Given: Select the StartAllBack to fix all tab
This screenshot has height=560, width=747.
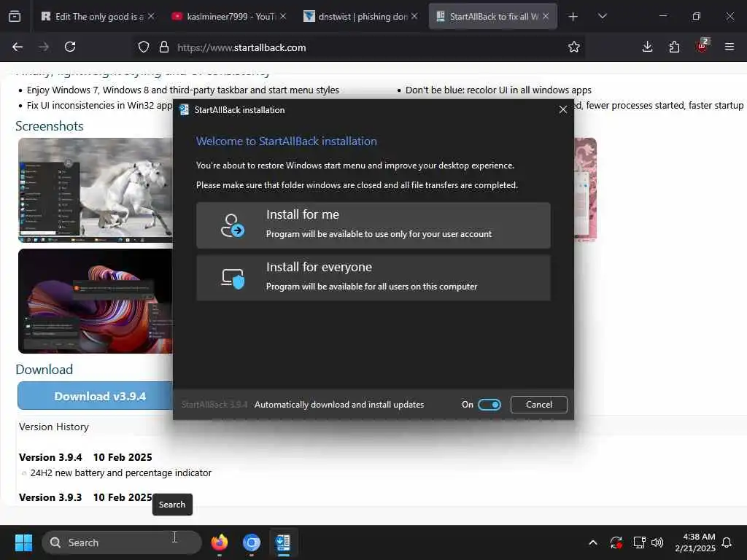Looking at the screenshot, I should [492, 17].
